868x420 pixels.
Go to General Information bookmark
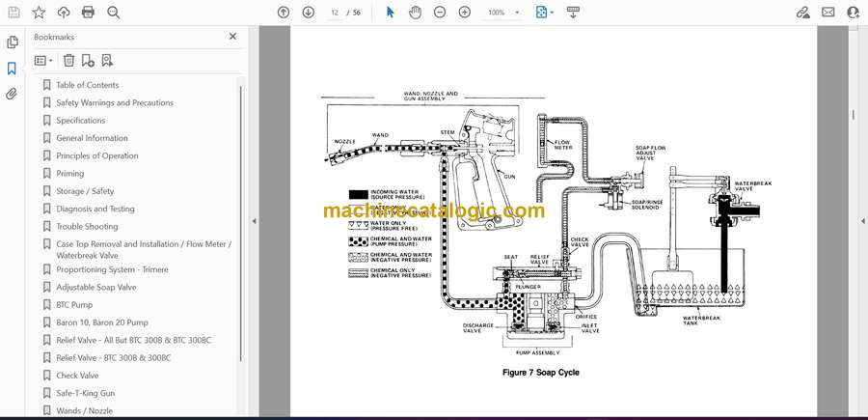92,138
